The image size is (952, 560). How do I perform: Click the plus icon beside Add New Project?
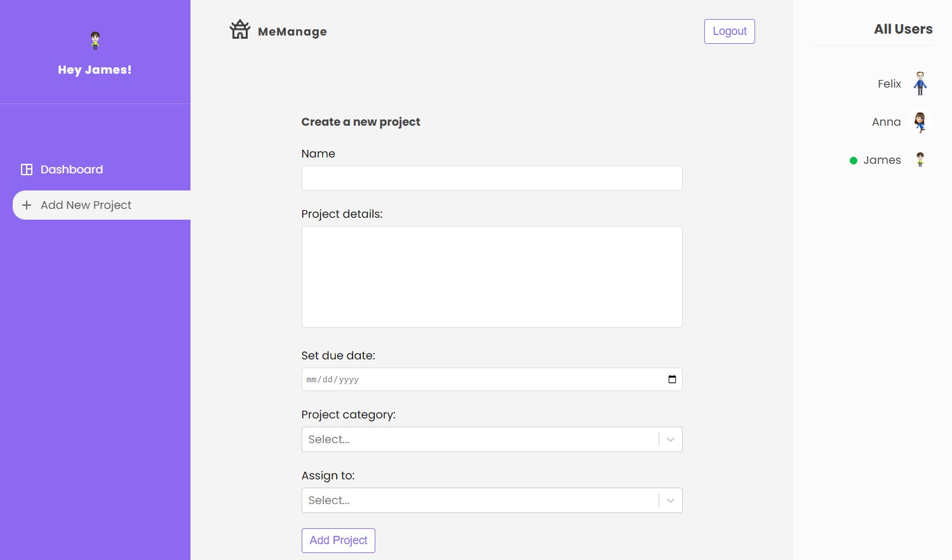pyautogui.click(x=26, y=205)
